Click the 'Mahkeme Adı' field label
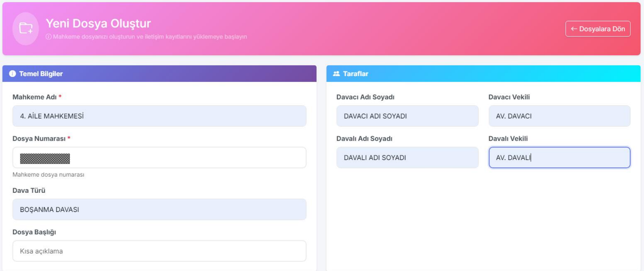The width and height of the screenshot is (644, 271). [34, 97]
